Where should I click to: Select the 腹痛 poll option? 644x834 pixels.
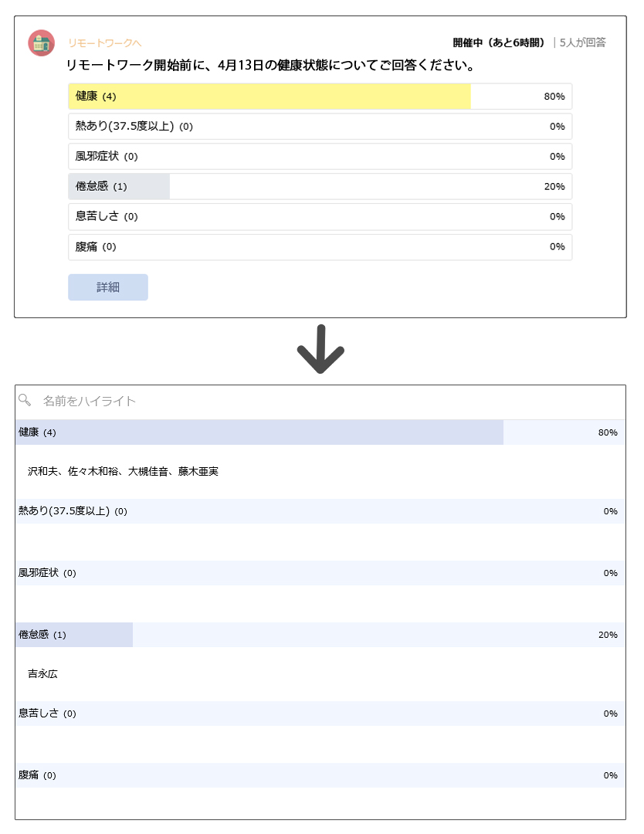point(320,247)
